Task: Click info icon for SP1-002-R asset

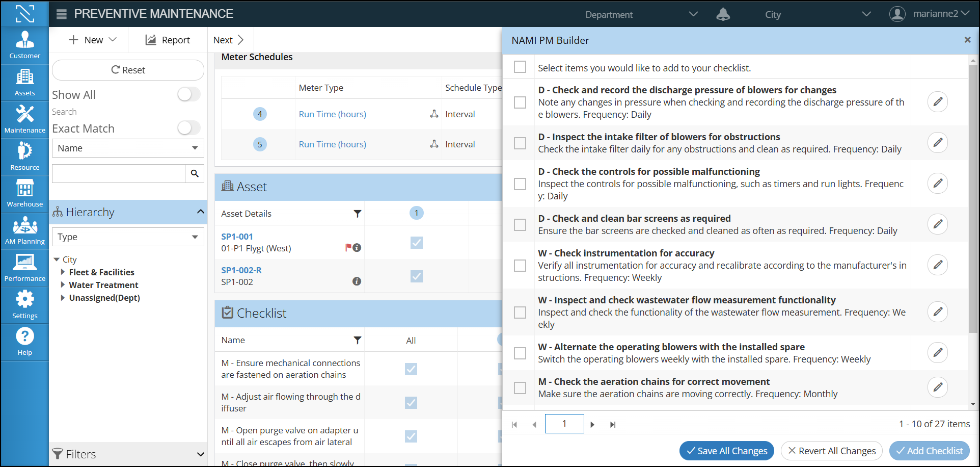Action: [357, 281]
